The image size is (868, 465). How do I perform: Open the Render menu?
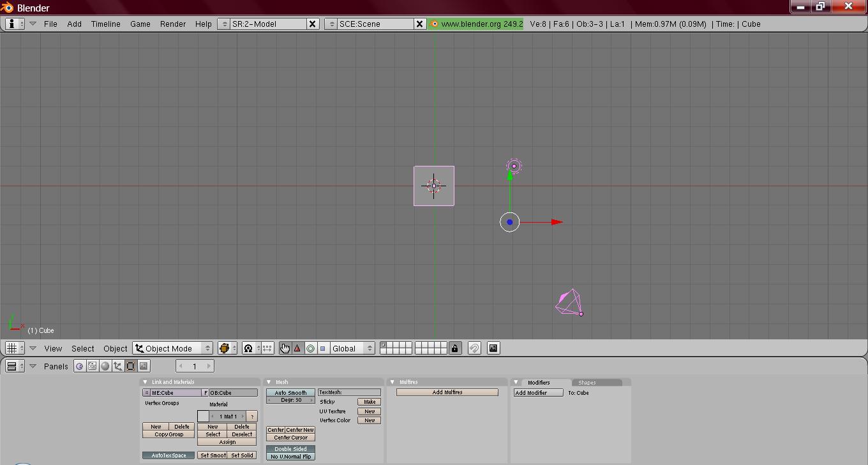pyautogui.click(x=172, y=24)
